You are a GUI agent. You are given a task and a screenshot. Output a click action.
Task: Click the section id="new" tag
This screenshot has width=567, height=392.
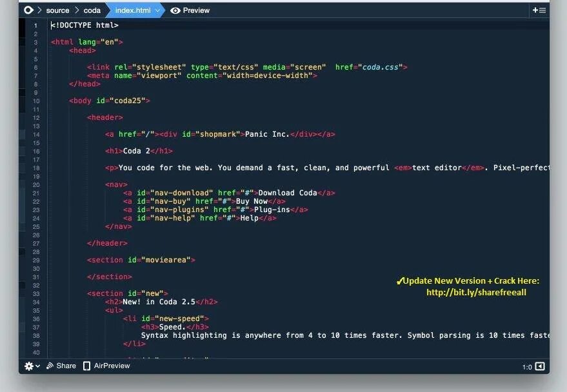pyautogui.click(x=127, y=293)
